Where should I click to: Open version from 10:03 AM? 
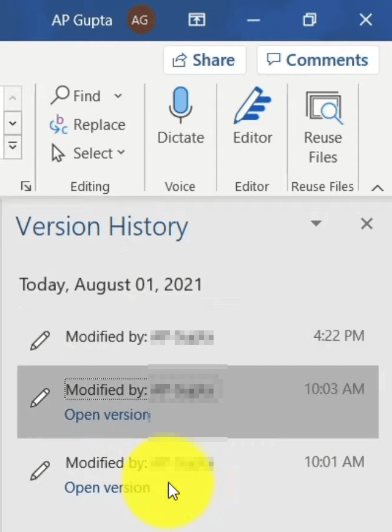point(107,414)
